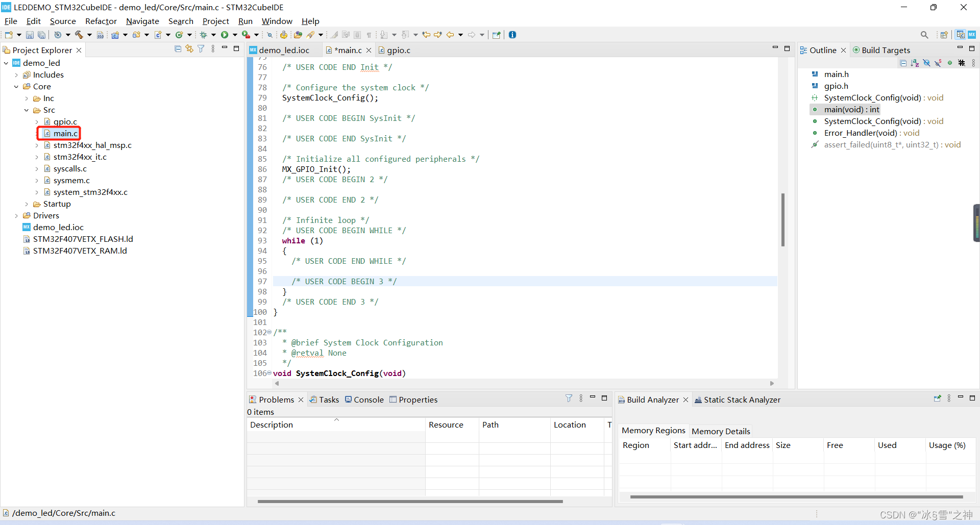
Task: Click the green Run button icon
Action: click(x=225, y=35)
